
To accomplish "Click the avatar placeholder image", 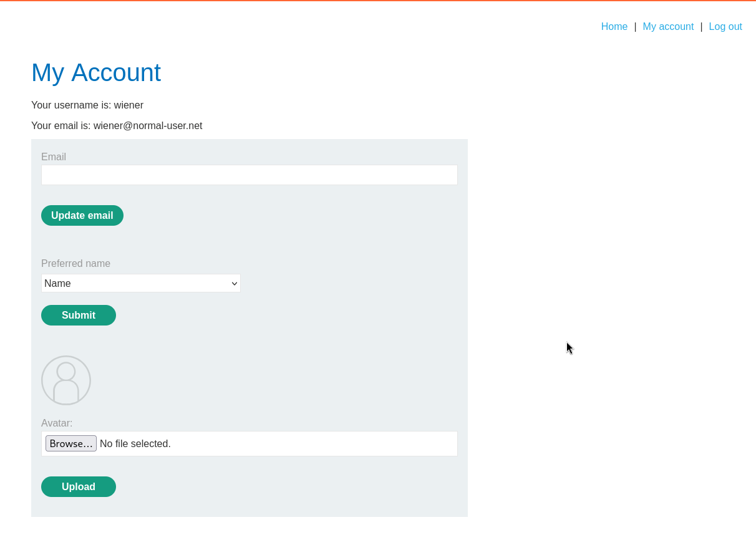I will [x=66, y=380].
